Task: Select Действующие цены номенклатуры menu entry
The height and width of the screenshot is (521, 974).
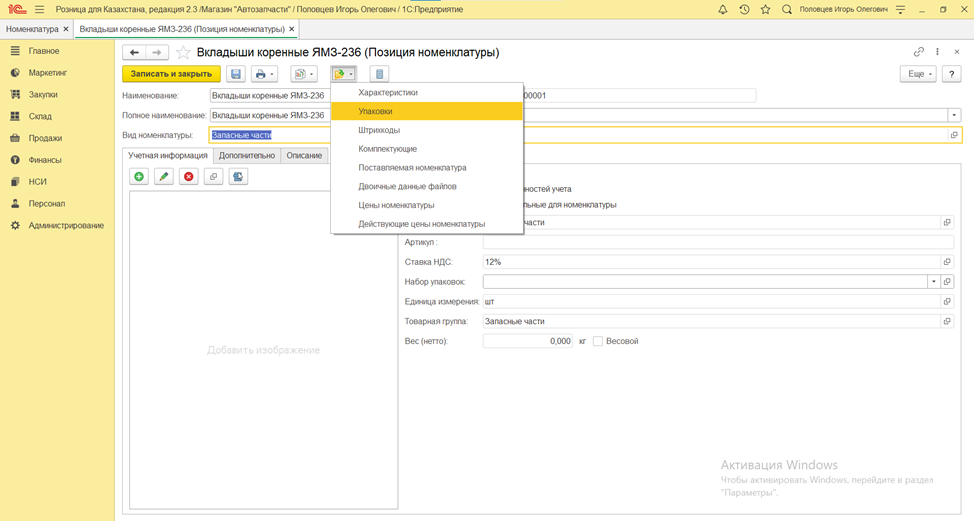Action: click(x=427, y=224)
